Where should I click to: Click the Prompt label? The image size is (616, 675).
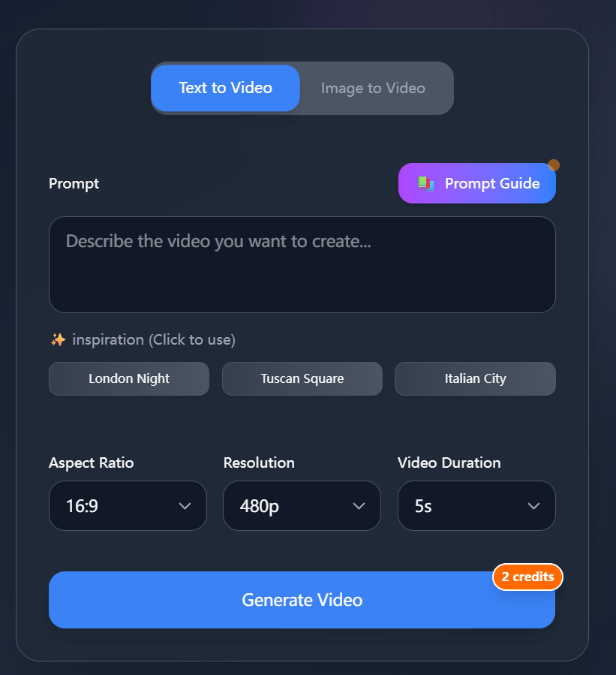click(74, 183)
